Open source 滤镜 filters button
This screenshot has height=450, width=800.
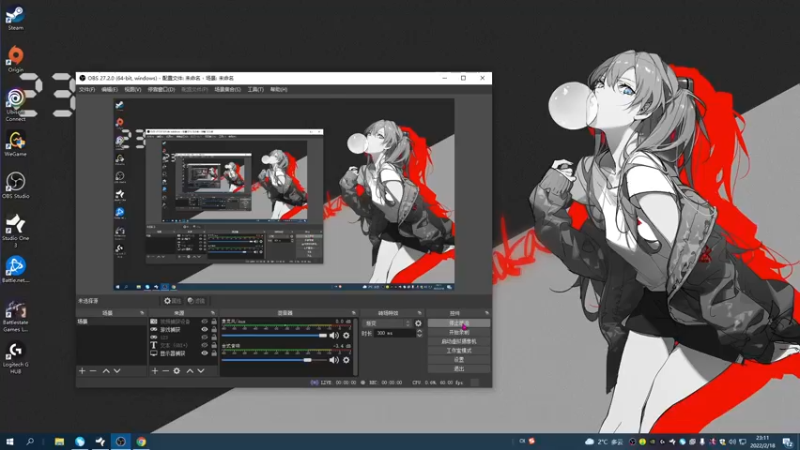(196, 301)
